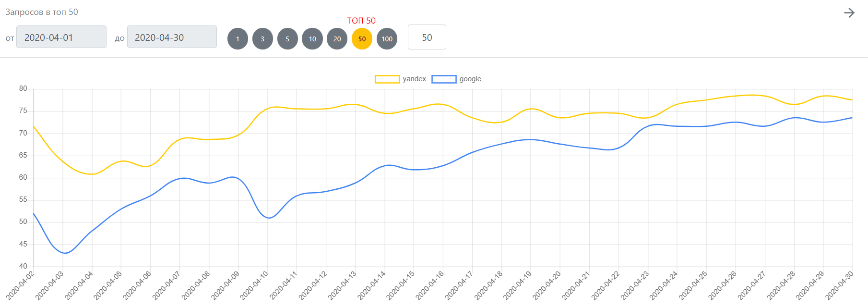The height and width of the screenshot is (308, 868).
Task: Click the 2020-04-23 label on the x-axis
Action: (x=635, y=285)
